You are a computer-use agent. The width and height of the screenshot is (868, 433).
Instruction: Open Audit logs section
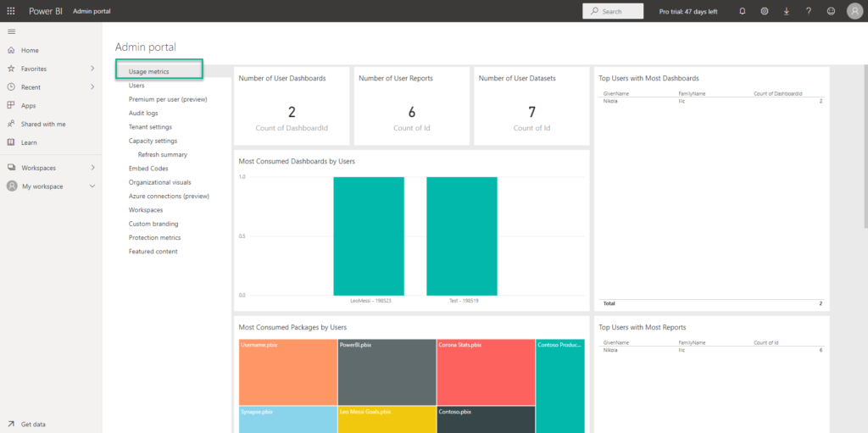point(143,113)
